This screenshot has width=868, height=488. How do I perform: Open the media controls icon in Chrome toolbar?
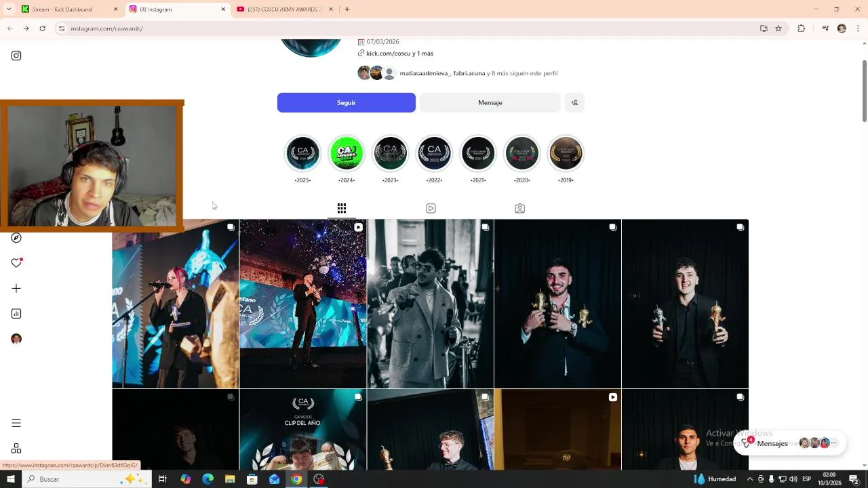(x=825, y=28)
